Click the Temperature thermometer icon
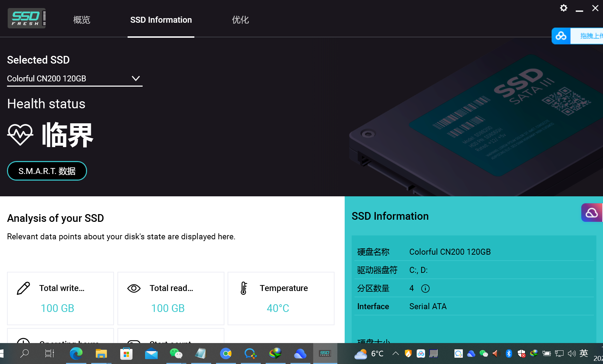The height and width of the screenshot is (364, 603). tap(244, 288)
